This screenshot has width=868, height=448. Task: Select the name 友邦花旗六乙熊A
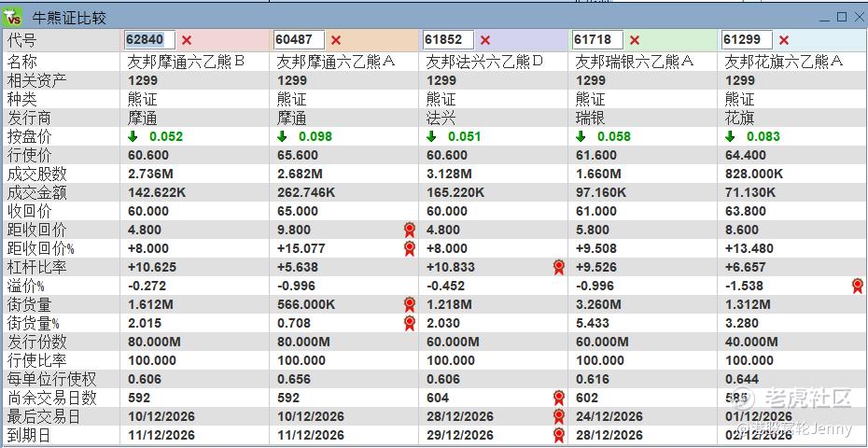pyautogui.click(x=784, y=62)
